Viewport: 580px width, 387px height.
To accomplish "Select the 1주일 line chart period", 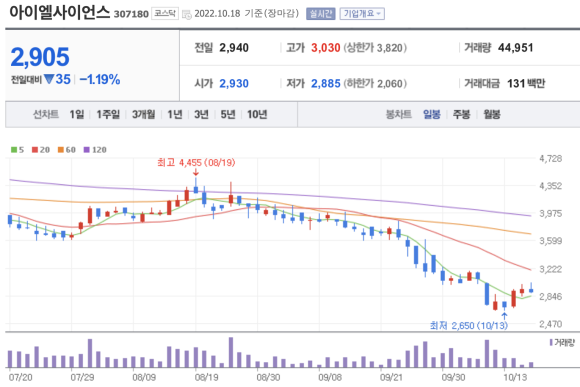I will (x=108, y=114).
